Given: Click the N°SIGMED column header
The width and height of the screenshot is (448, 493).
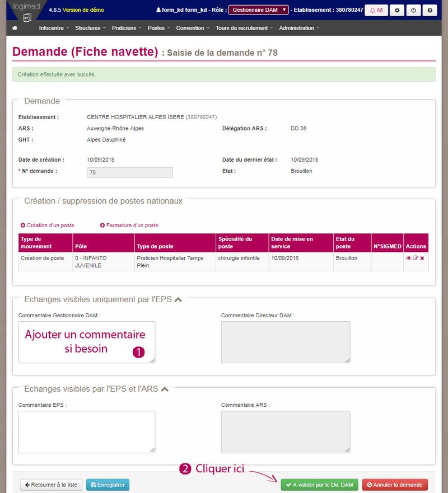Looking at the screenshot, I should click(388, 243).
